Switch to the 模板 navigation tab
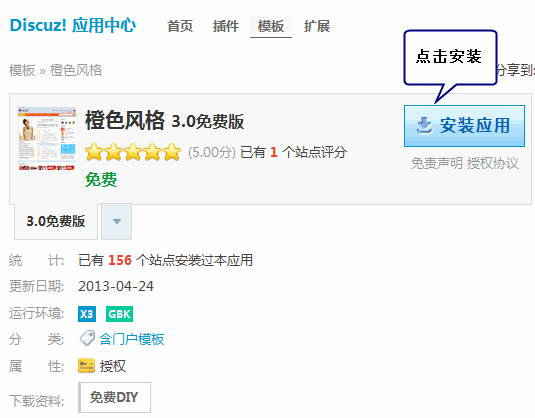 click(x=271, y=26)
